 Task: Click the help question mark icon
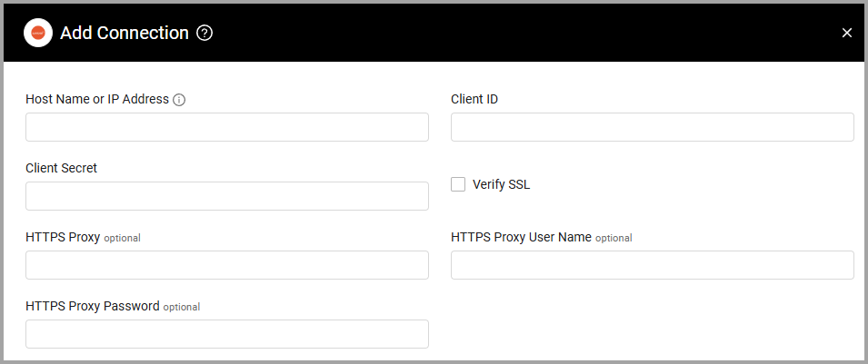click(205, 34)
